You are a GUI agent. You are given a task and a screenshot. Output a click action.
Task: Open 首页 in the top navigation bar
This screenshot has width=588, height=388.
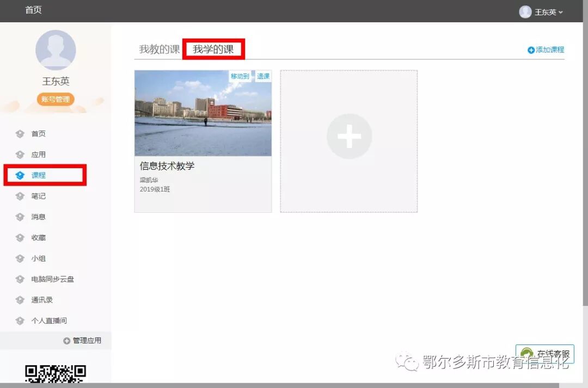(33, 10)
